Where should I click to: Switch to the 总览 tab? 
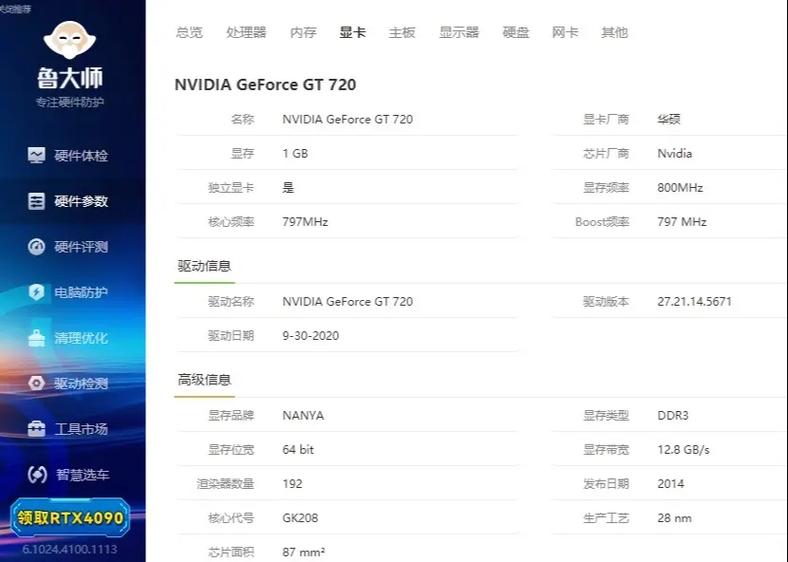(x=189, y=33)
